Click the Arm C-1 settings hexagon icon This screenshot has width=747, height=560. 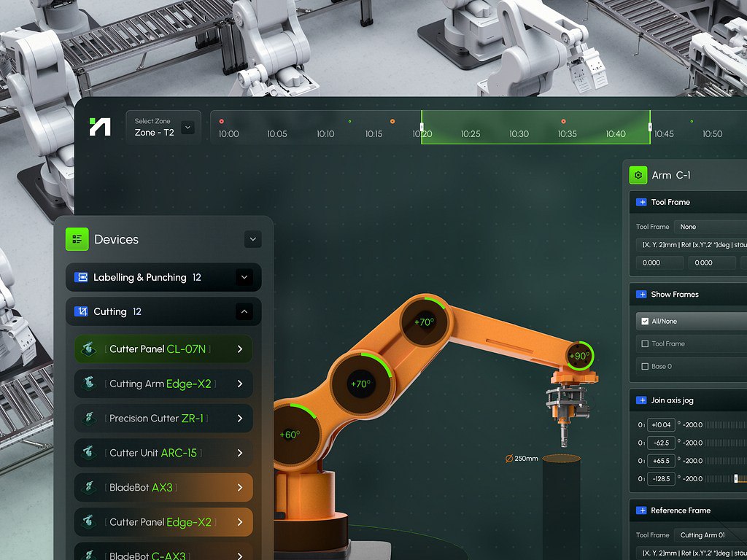[x=638, y=175]
